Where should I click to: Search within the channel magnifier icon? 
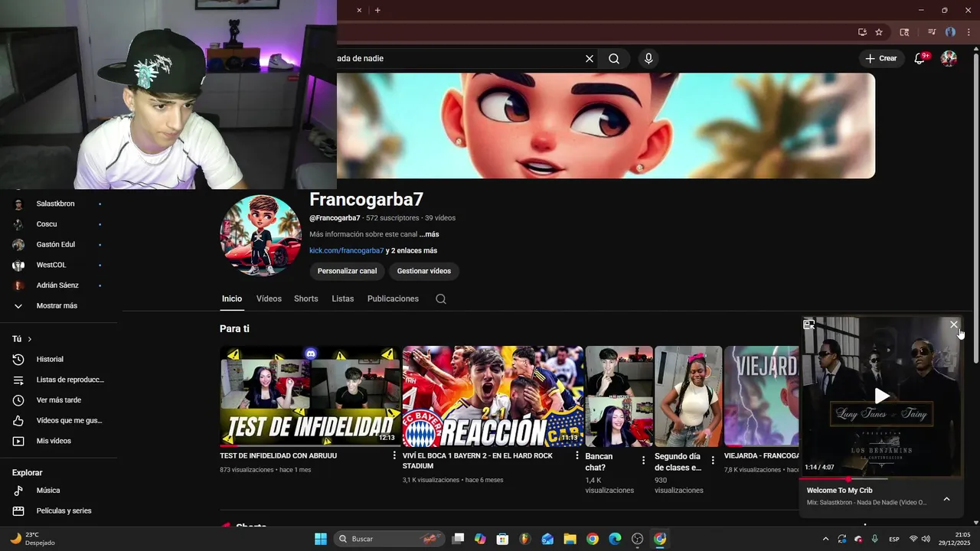click(441, 298)
